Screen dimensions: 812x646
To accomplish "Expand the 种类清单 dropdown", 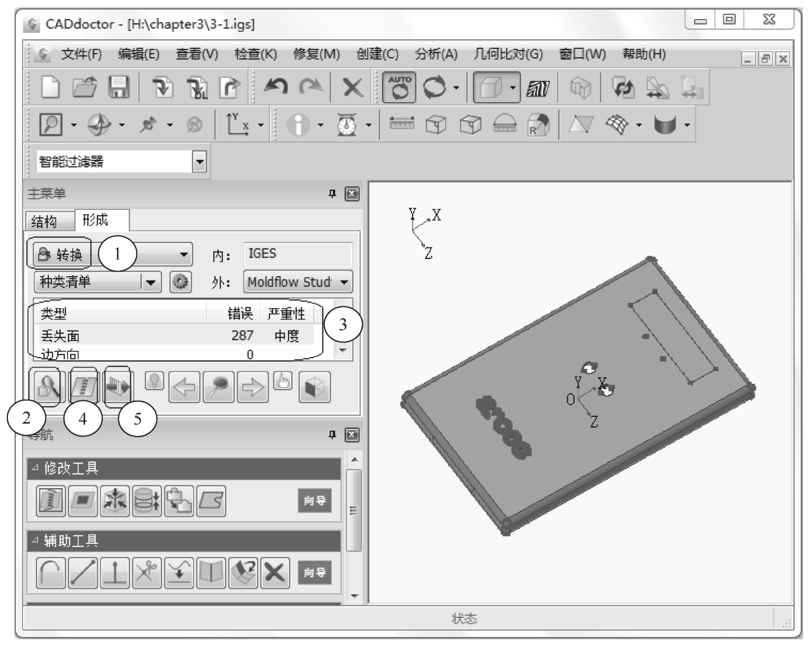I will [x=150, y=282].
